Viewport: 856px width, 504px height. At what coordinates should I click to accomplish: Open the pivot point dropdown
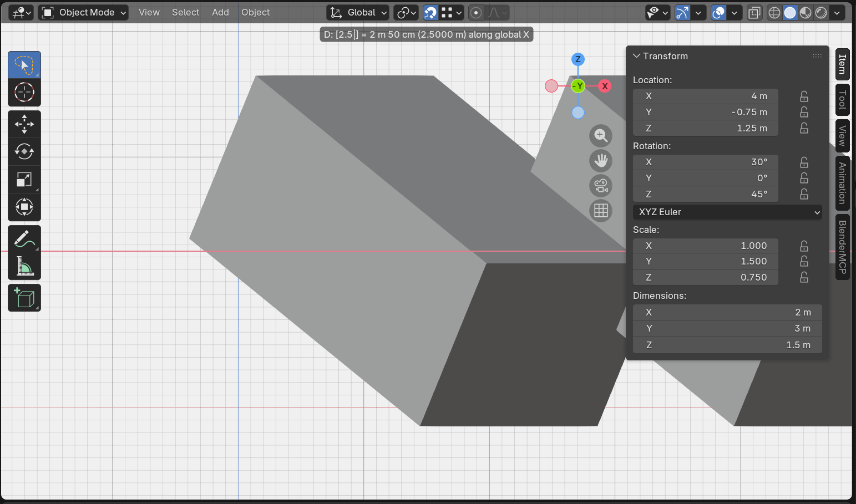[x=406, y=12]
